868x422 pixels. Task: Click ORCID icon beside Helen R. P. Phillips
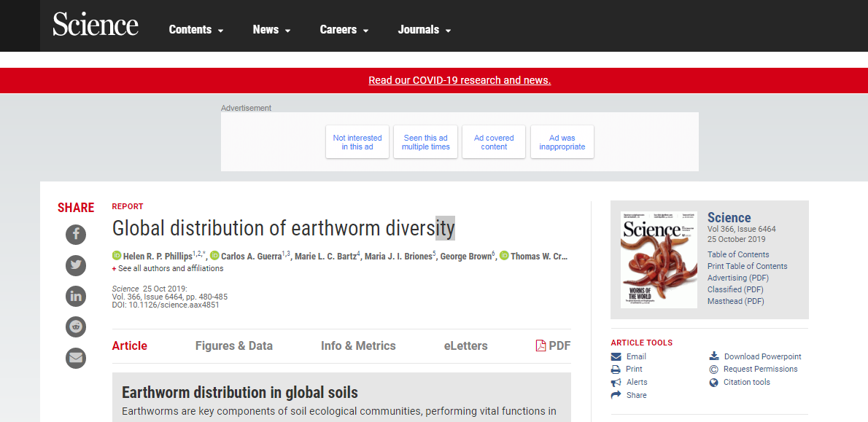(x=117, y=256)
